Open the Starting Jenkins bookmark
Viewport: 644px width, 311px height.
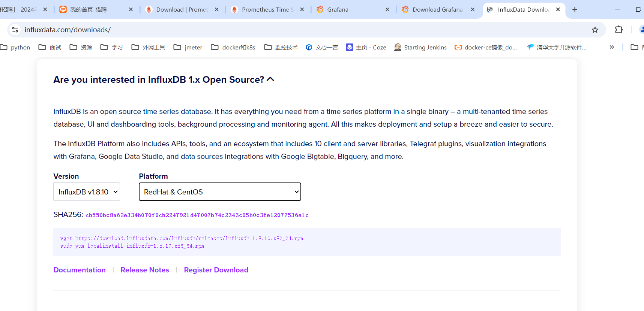tap(420, 47)
